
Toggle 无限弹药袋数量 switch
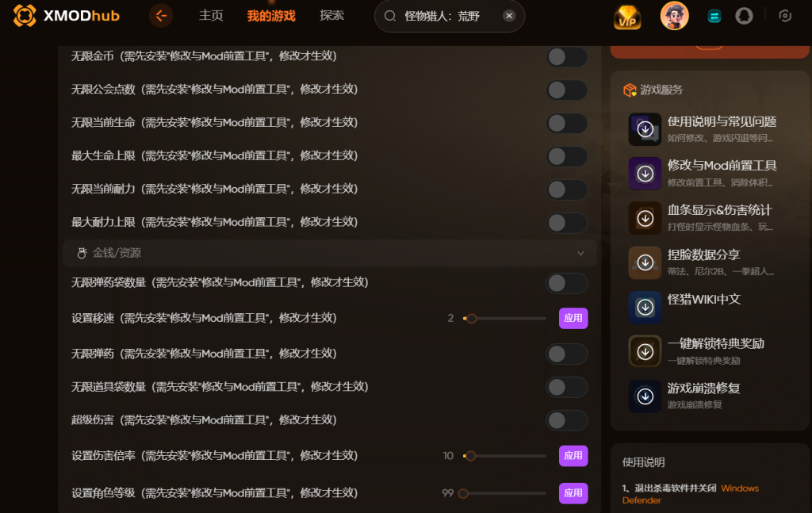coord(566,282)
